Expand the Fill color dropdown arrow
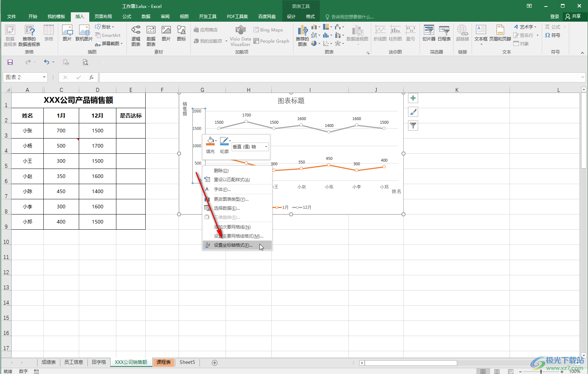The width and height of the screenshot is (588, 374). pyautogui.click(x=216, y=141)
